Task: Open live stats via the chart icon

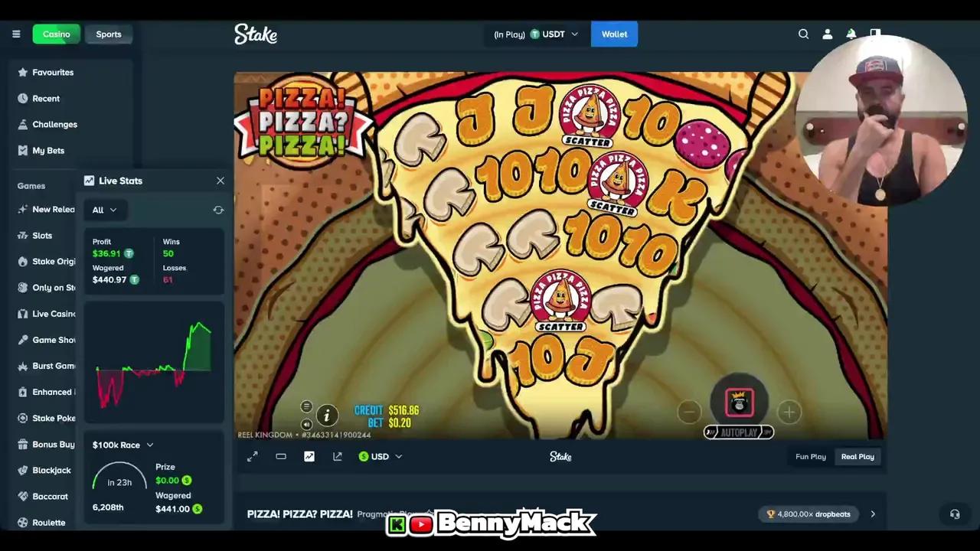Action: (309, 456)
